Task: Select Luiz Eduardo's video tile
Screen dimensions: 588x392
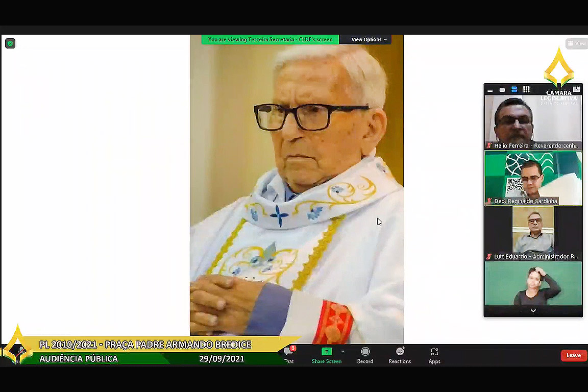Action: tap(533, 233)
